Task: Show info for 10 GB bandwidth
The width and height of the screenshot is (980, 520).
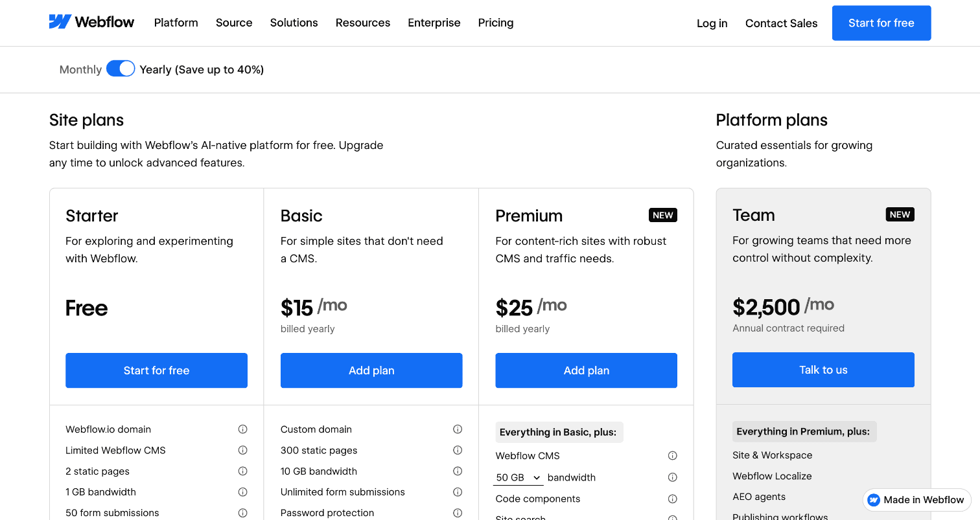Action: 458,471
